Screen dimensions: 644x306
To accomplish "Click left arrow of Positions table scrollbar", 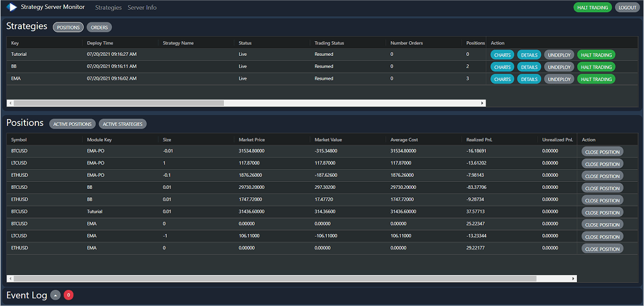I will pyautogui.click(x=10, y=278).
